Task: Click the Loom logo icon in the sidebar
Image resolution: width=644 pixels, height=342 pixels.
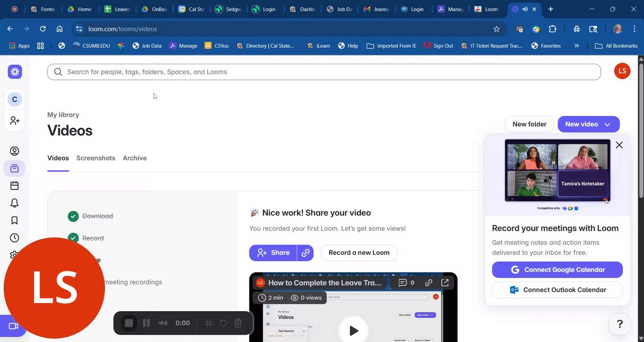Action: pyautogui.click(x=15, y=72)
